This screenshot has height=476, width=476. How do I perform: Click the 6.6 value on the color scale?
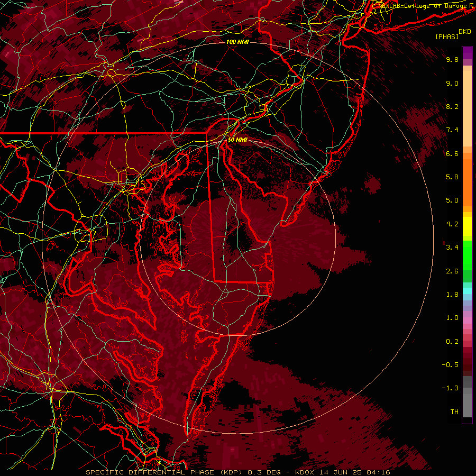452,153
